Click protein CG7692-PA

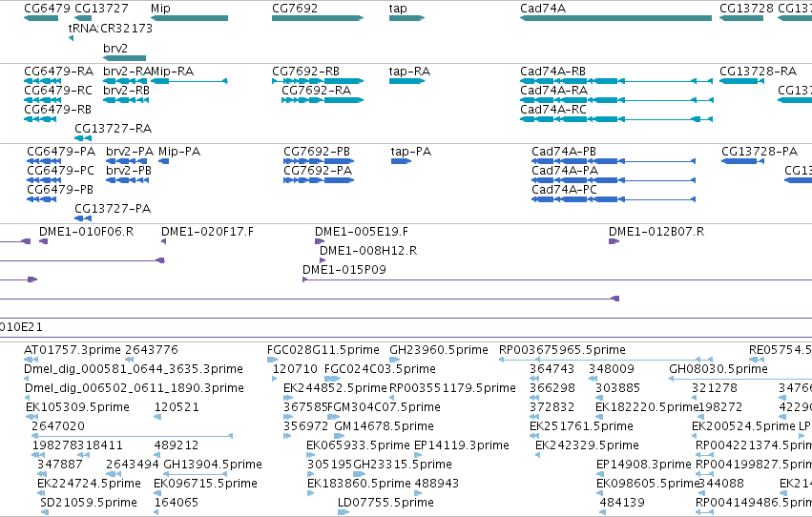(x=319, y=180)
